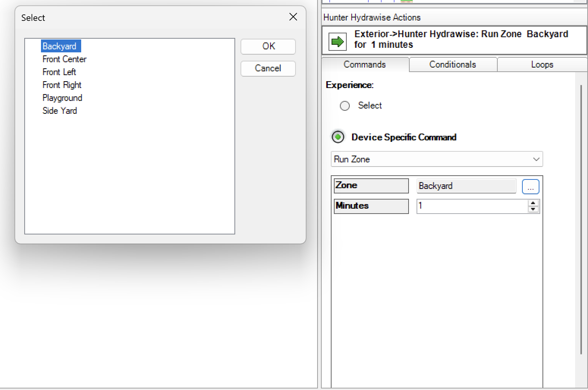Select the Commands tab
The width and height of the screenshot is (588, 390).
click(x=365, y=64)
